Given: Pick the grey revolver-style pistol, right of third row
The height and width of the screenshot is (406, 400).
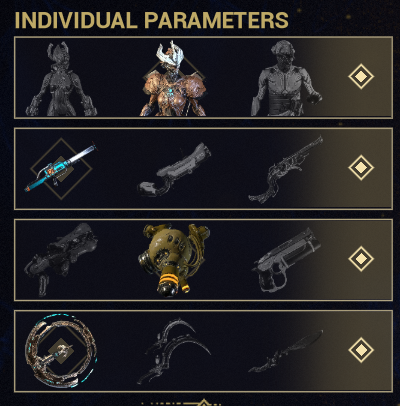Looking at the screenshot, I should 286,260.
